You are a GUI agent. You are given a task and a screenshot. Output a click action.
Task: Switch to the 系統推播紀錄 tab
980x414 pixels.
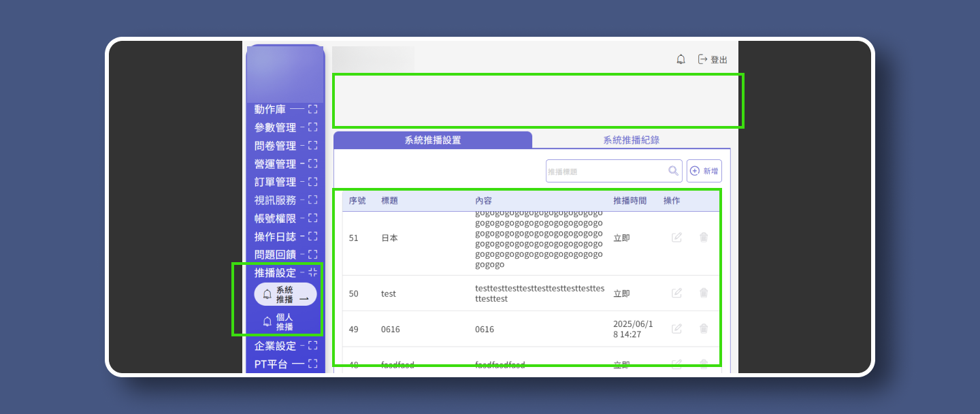click(x=631, y=140)
